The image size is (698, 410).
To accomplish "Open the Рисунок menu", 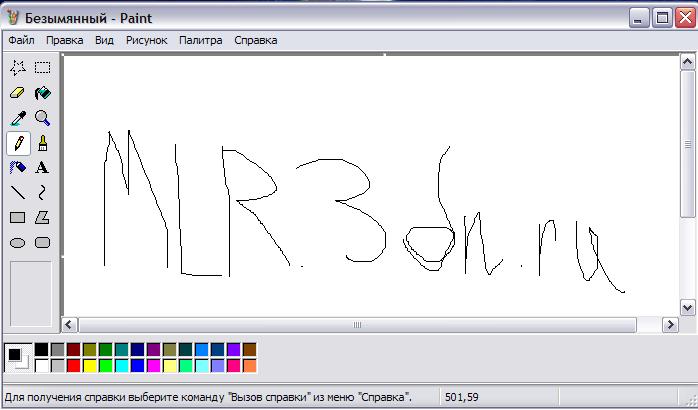I will coord(146,40).
